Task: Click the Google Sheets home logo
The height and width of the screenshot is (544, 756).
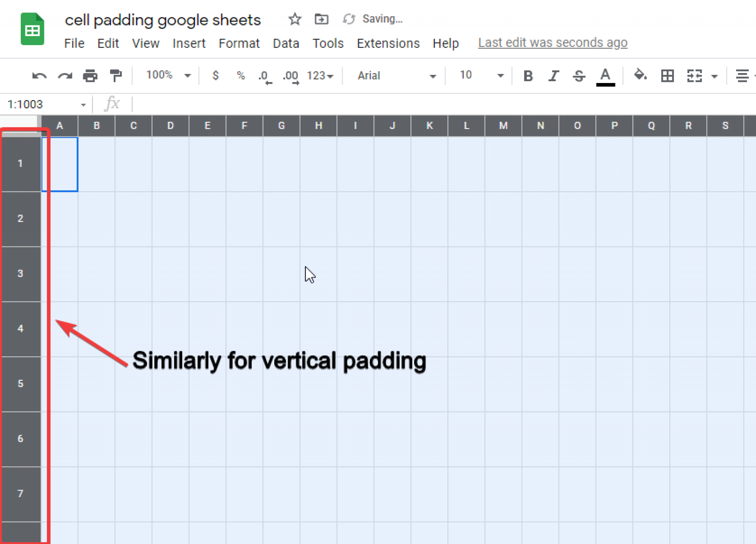Action: coord(32,29)
